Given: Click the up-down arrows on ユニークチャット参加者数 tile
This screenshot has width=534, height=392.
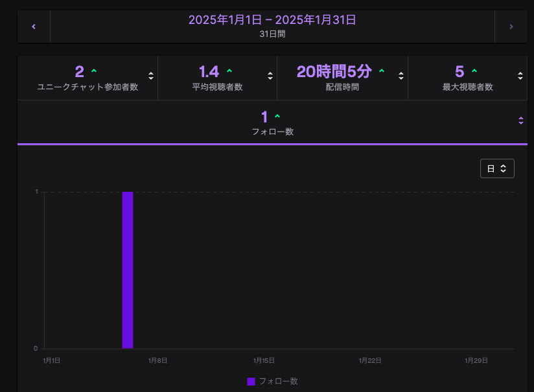Looking at the screenshot, I should click(151, 76).
